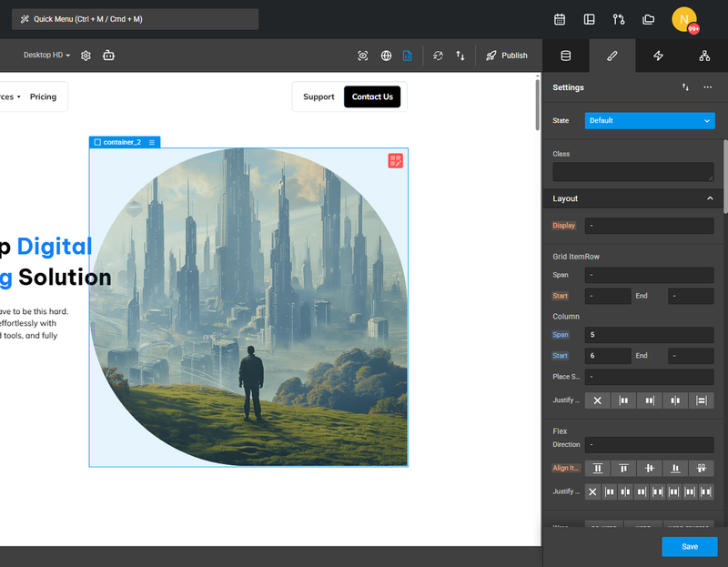Image resolution: width=728 pixels, height=567 pixels.
Task: Toggle the stretch option in grid Justify row
Action: click(701, 400)
